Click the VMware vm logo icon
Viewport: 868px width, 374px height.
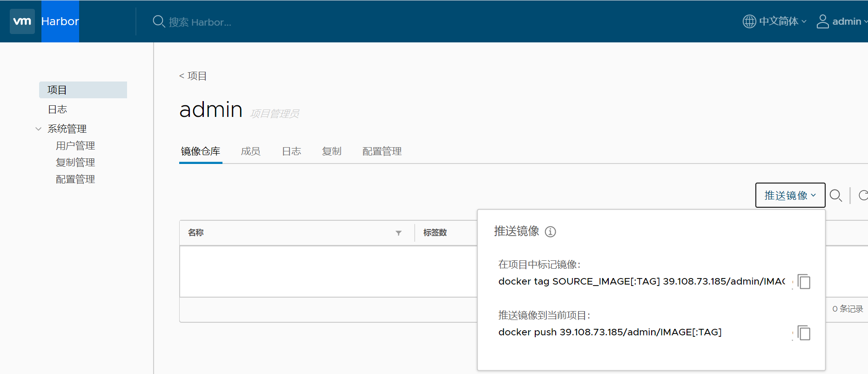[22, 21]
